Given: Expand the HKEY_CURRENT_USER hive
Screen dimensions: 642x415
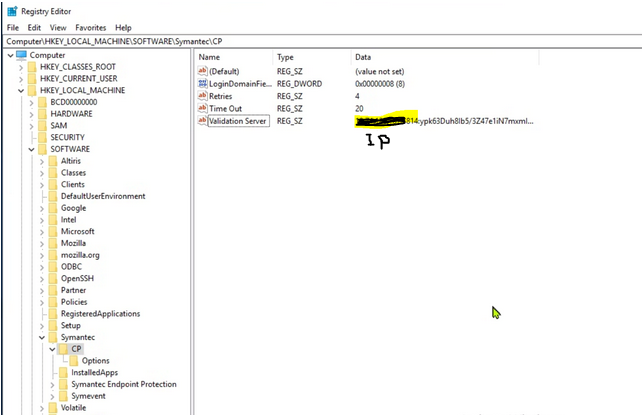Looking at the screenshot, I should click(21, 79).
